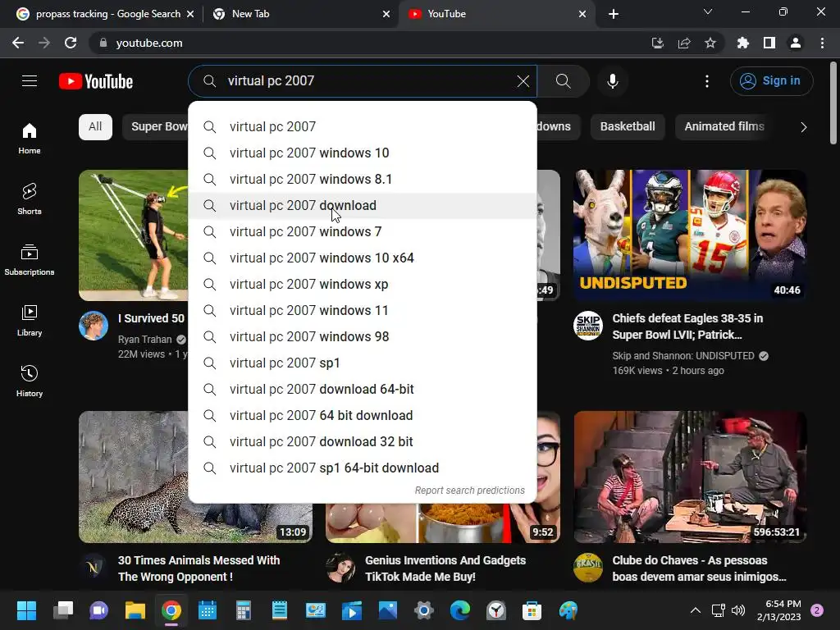Show hidden system tray icons

coord(696,610)
